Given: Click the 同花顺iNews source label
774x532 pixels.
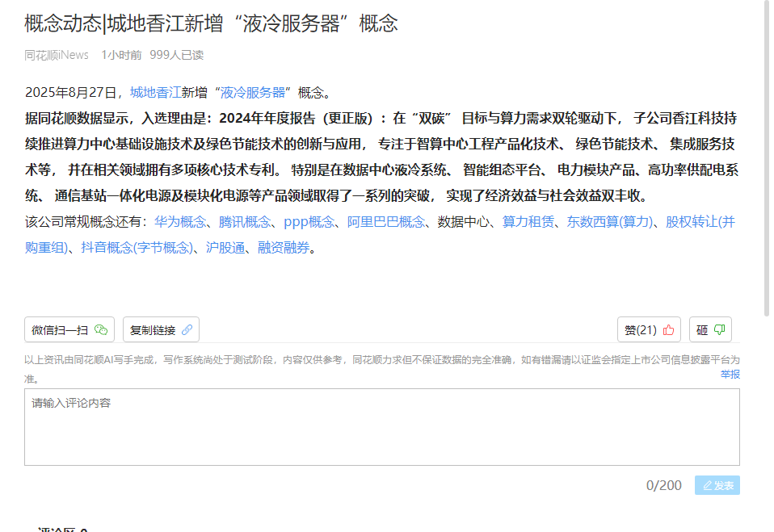Looking at the screenshot, I should point(57,55).
